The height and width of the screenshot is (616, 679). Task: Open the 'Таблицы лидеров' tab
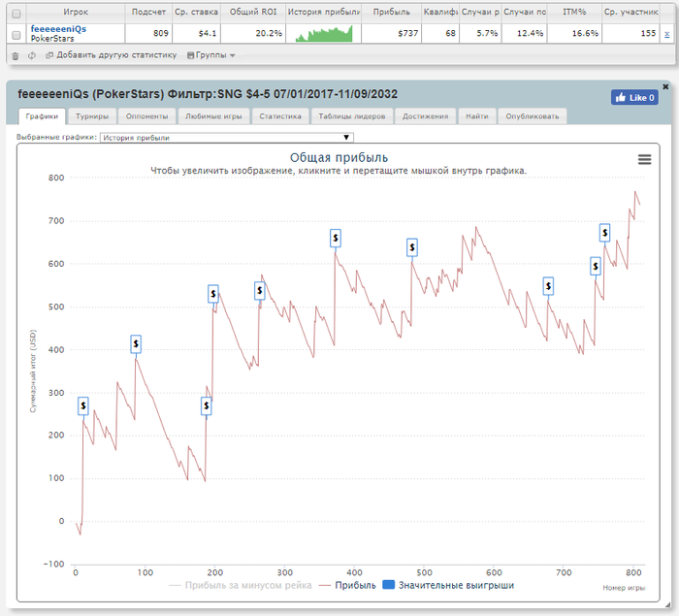tap(351, 116)
